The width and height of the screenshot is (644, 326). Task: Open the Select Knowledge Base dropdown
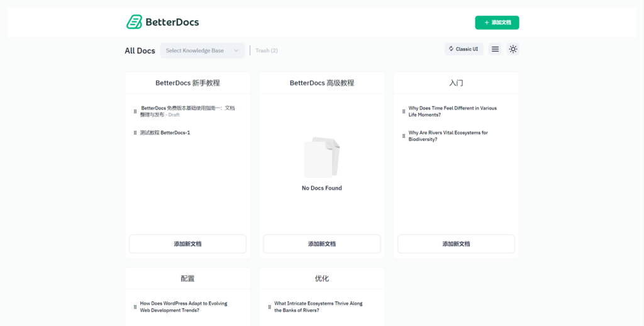[x=203, y=50]
